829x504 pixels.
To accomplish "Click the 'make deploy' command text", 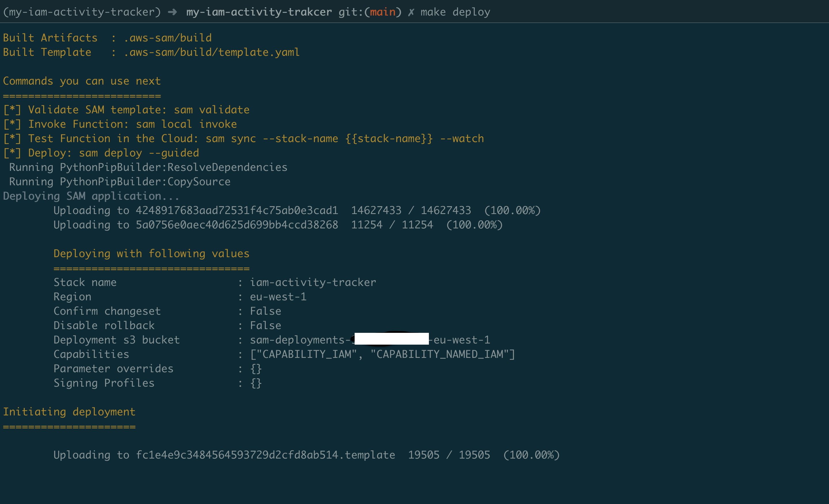I will tap(455, 12).
